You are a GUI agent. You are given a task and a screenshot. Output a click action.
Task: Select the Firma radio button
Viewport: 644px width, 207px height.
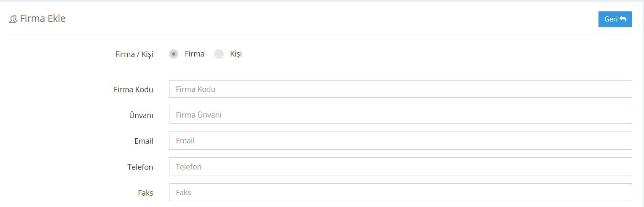tap(174, 54)
